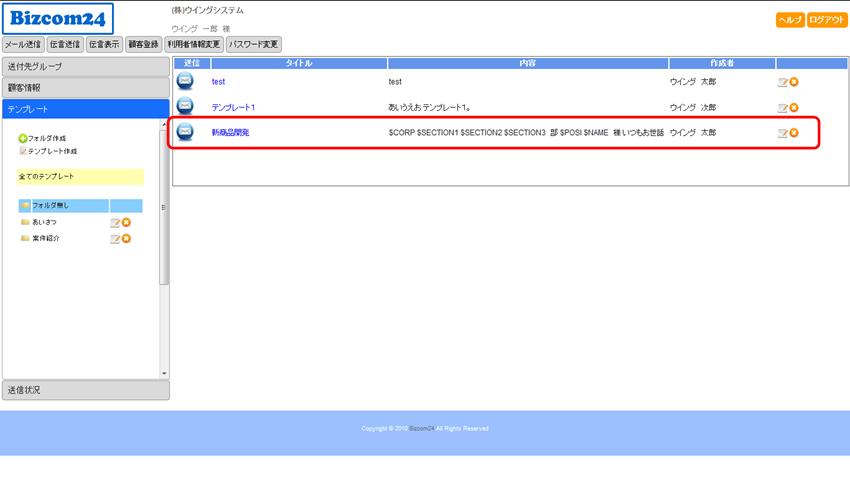Image resolution: width=850 pixels, height=495 pixels.
Task: Click the send icon for 新商品開発
Action: tap(185, 132)
